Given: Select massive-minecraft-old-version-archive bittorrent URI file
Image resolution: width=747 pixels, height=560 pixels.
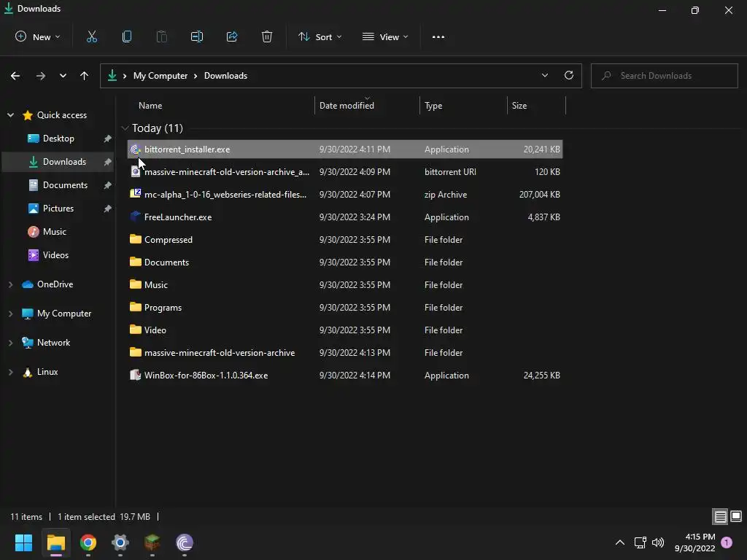Looking at the screenshot, I should [345, 172].
